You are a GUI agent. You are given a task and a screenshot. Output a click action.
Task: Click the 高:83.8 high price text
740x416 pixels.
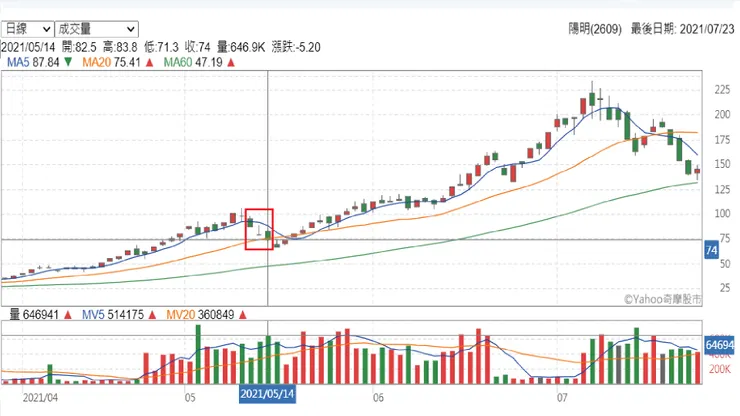tap(120, 47)
